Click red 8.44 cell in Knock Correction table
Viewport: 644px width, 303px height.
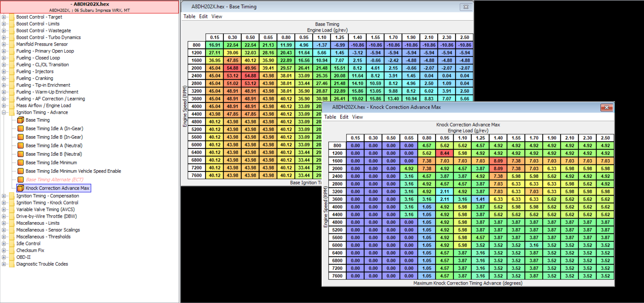click(445, 153)
